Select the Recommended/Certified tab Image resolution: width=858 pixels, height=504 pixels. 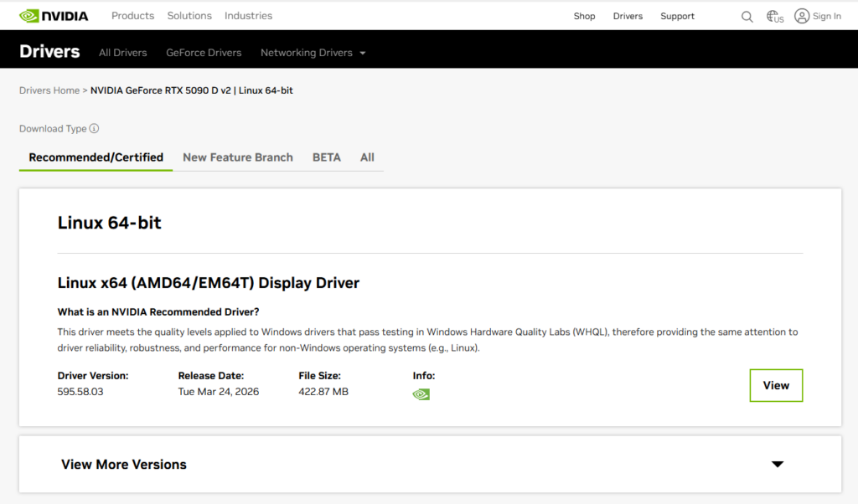(96, 157)
